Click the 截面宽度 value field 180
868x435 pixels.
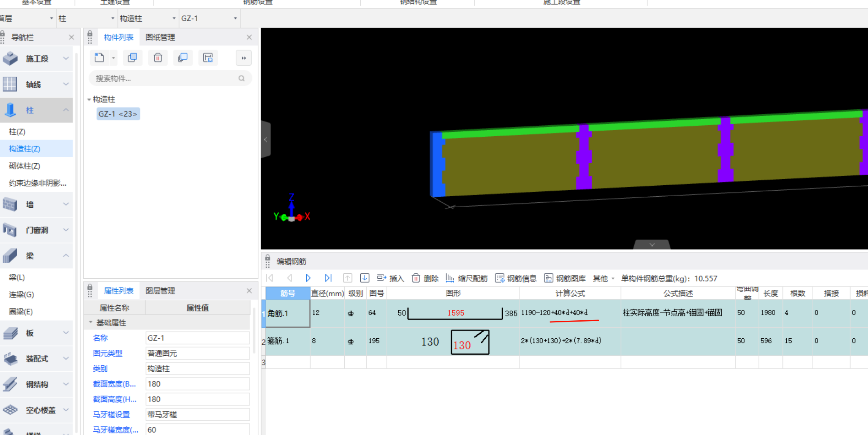tap(197, 384)
